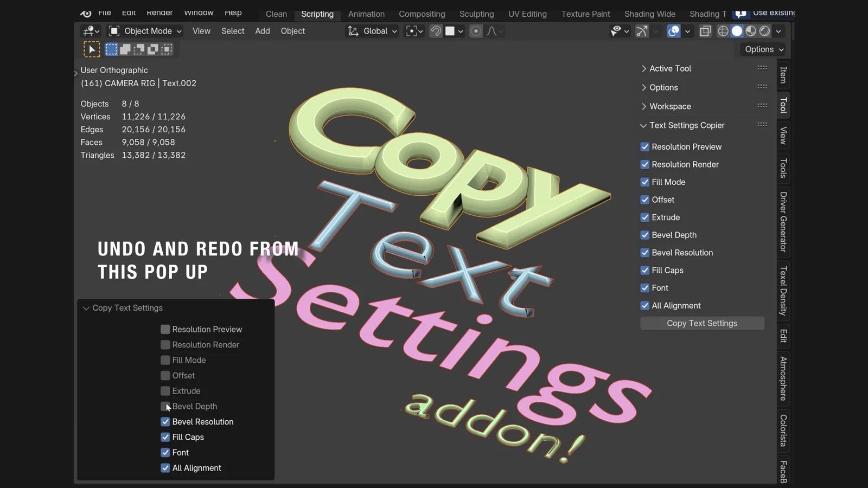Switch viewport shading to Material Preview

click(x=750, y=31)
